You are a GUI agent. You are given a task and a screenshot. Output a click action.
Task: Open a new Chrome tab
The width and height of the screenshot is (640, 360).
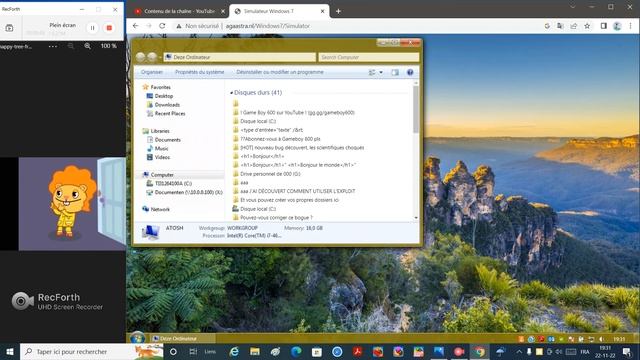click(338, 11)
